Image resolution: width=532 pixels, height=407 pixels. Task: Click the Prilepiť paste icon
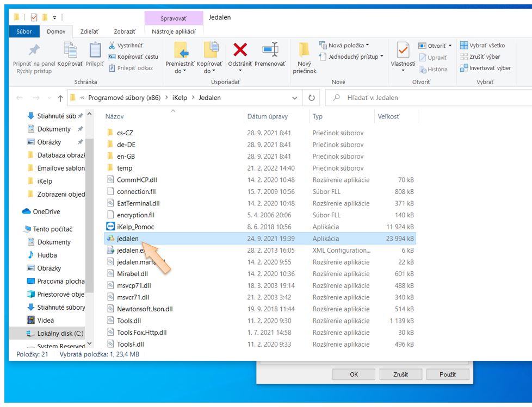[95, 51]
